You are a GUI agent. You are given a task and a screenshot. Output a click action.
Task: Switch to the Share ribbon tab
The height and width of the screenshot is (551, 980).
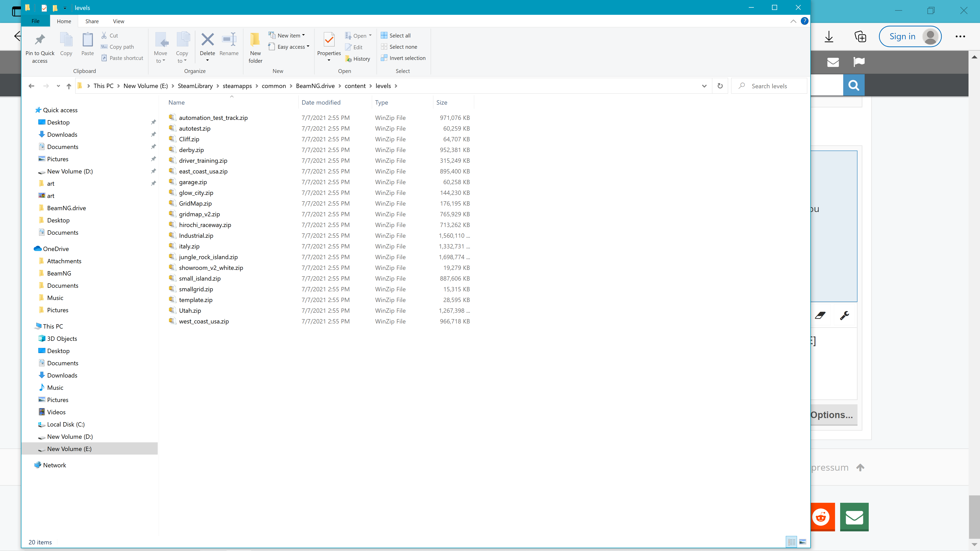pos(92,21)
